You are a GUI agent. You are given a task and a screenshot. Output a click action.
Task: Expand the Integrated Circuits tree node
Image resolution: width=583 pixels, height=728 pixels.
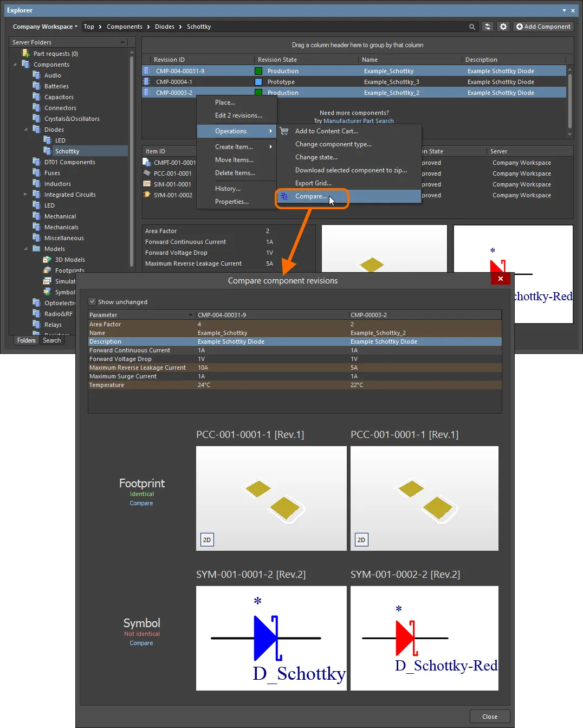(x=25, y=195)
